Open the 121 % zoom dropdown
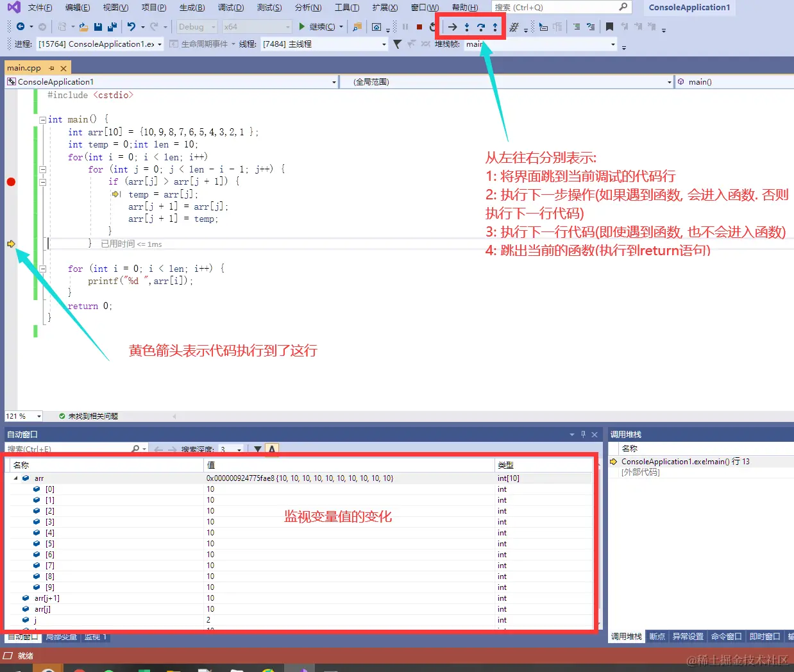This screenshot has height=672, width=794. (24, 416)
